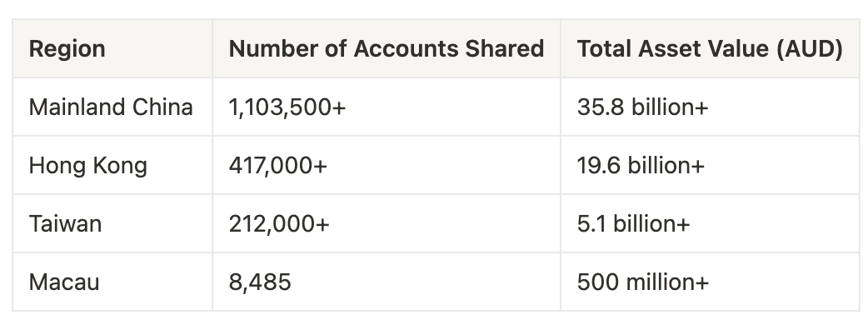This screenshot has width=868, height=320.
Task: Select the Taiwan region cell
Action: [x=112, y=223]
